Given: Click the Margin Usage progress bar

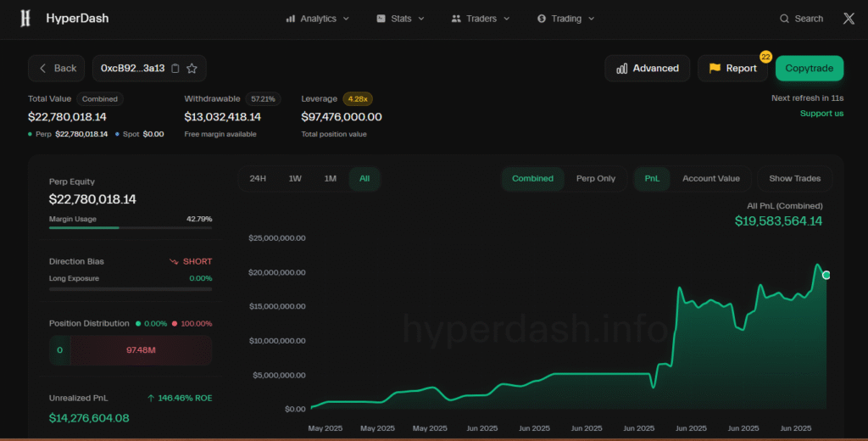Looking at the screenshot, I should coord(131,227).
